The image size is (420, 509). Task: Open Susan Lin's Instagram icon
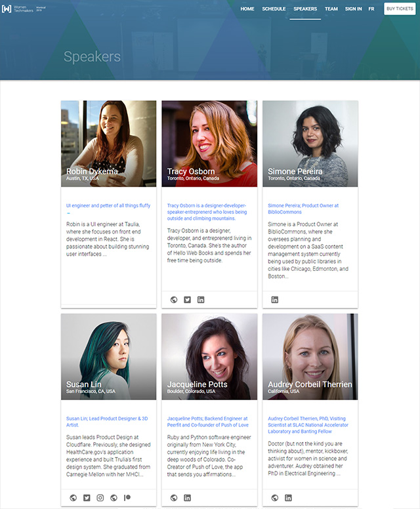pos(100,498)
